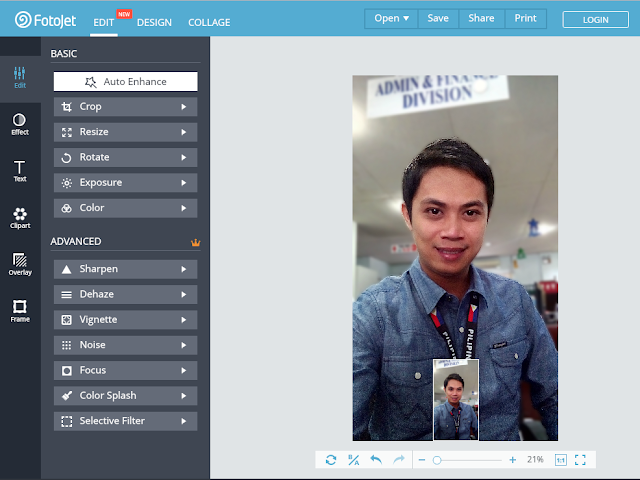Click the Auto Enhance button
The image size is (640, 480).
click(125, 82)
